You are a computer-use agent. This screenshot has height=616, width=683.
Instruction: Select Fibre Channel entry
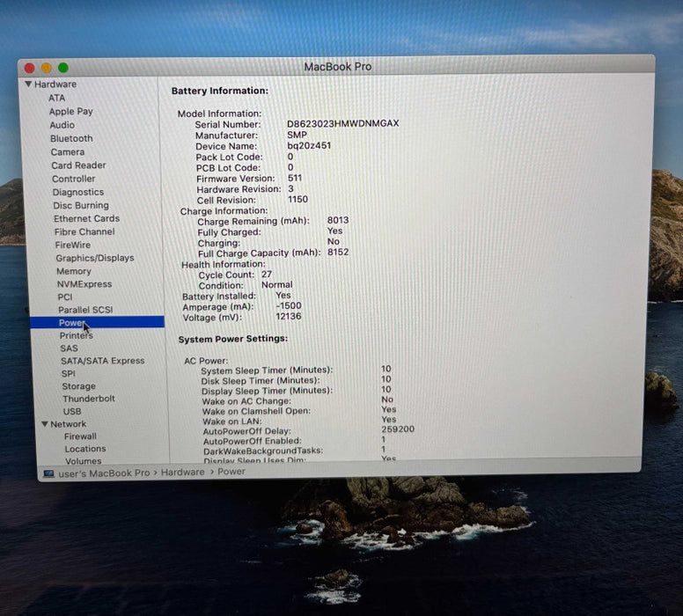point(84,231)
